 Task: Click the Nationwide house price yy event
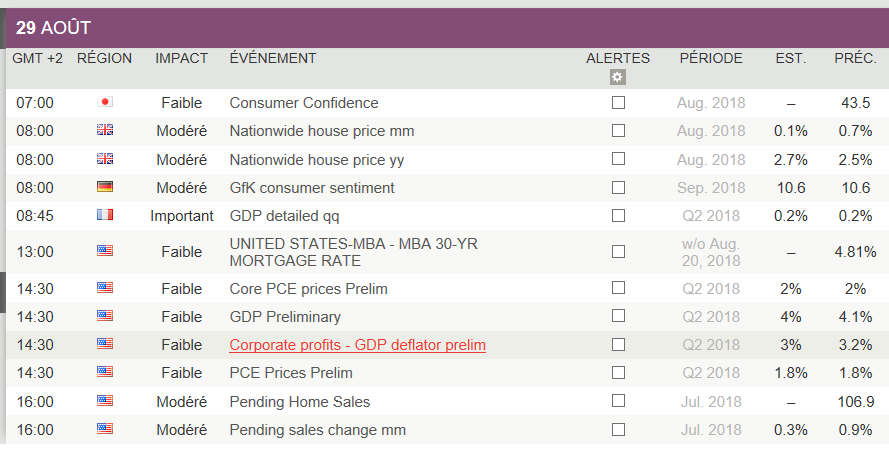(317, 159)
